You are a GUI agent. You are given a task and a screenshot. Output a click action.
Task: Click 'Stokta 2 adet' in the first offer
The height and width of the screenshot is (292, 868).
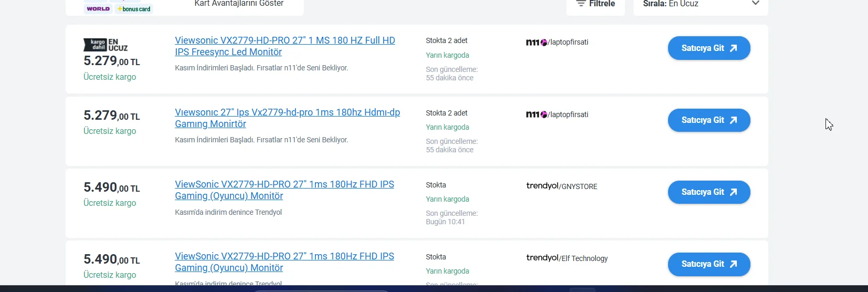coord(447,40)
